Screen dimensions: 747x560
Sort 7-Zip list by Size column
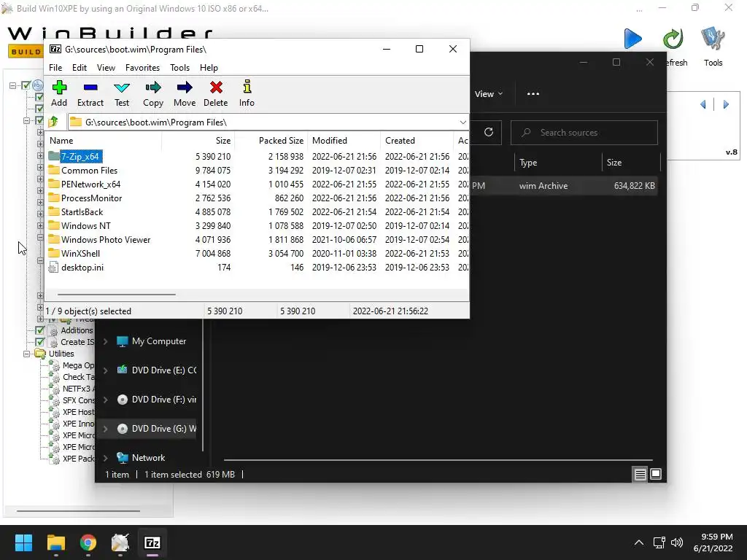pyautogui.click(x=198, y=141)
